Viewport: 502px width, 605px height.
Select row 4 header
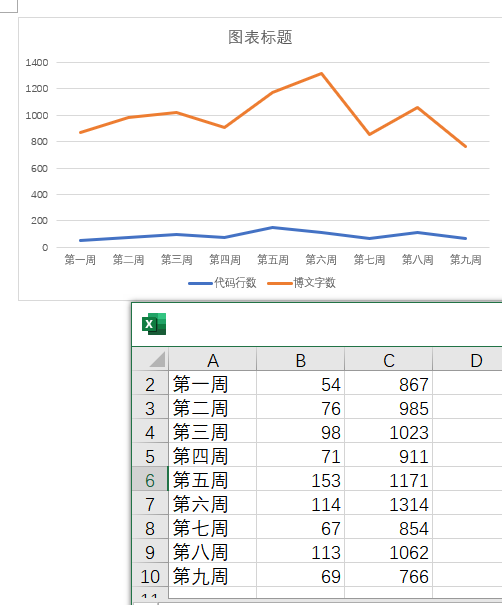pos(150,431)
